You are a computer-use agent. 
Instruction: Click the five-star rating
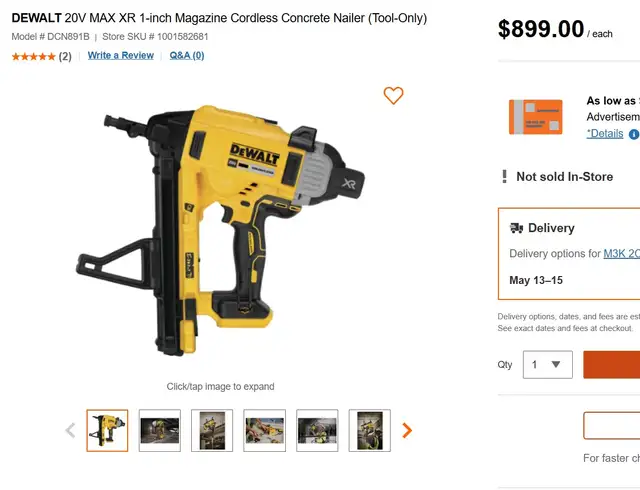(x=33, y=56)
